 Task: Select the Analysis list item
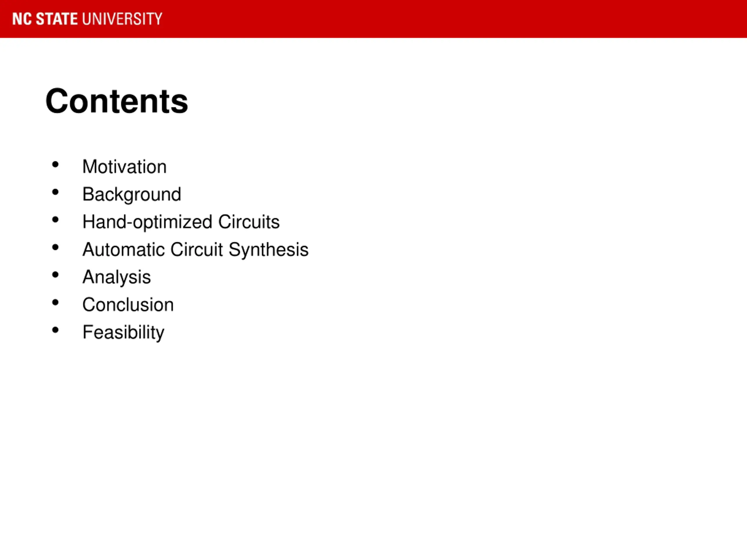point(116,277)
